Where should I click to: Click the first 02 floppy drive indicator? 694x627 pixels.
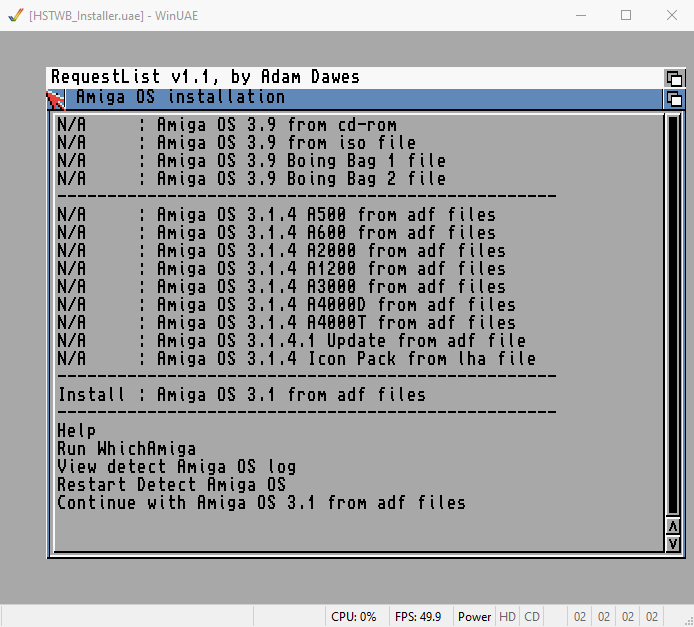tap(580, 617)
